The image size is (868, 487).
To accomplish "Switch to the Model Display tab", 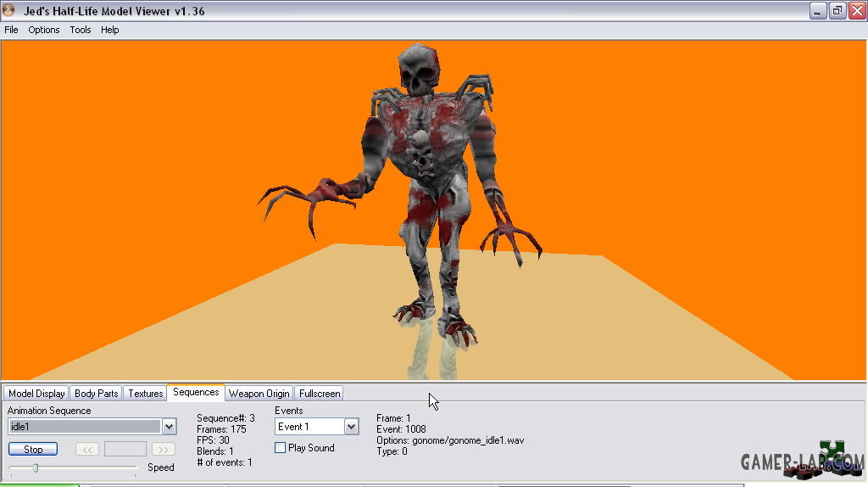I will pyautogui.click(x=36, y=394).
